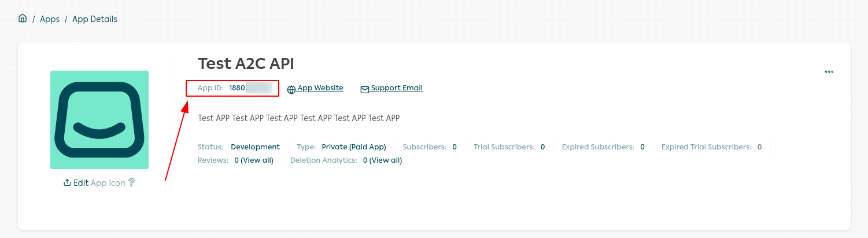868x238 pixels.
Task: Open the three-dot more options menu
Action: click(x=829, y=72)
